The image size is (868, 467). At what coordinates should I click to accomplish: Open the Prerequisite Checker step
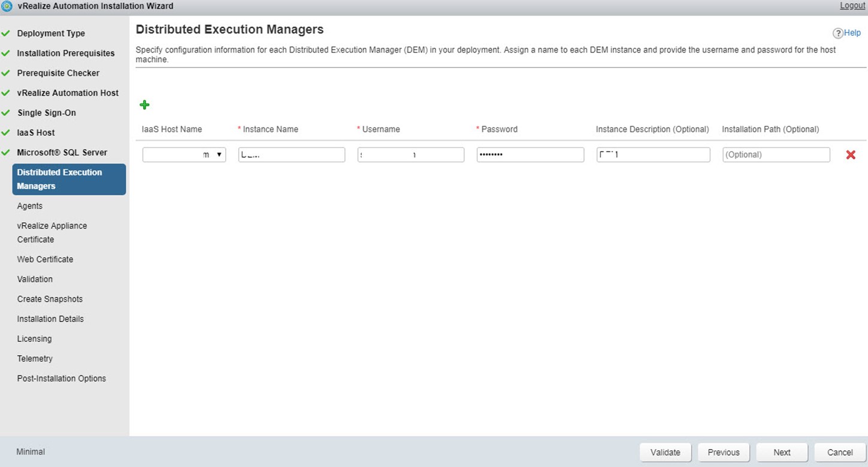58,73
